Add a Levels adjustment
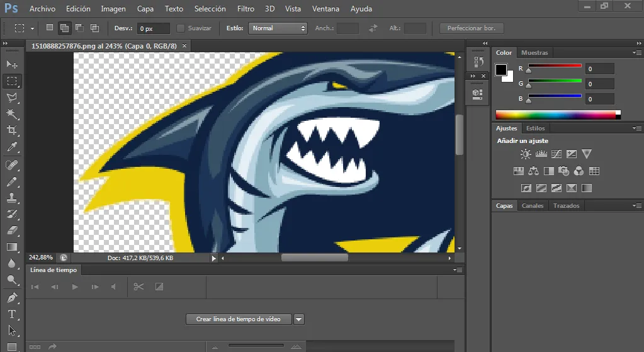 pyautogui.click(x=541, y=154)
